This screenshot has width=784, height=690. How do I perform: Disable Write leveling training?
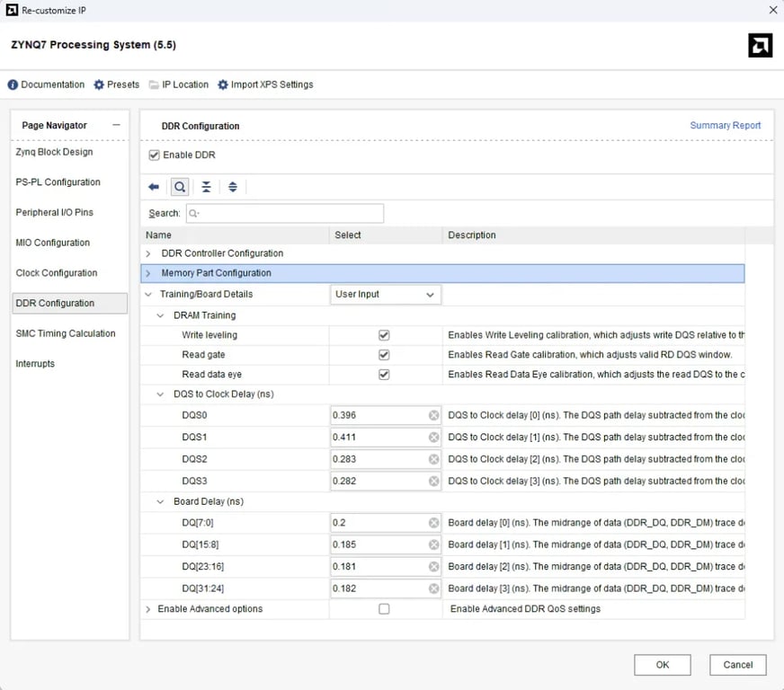[x=384, y=335]
